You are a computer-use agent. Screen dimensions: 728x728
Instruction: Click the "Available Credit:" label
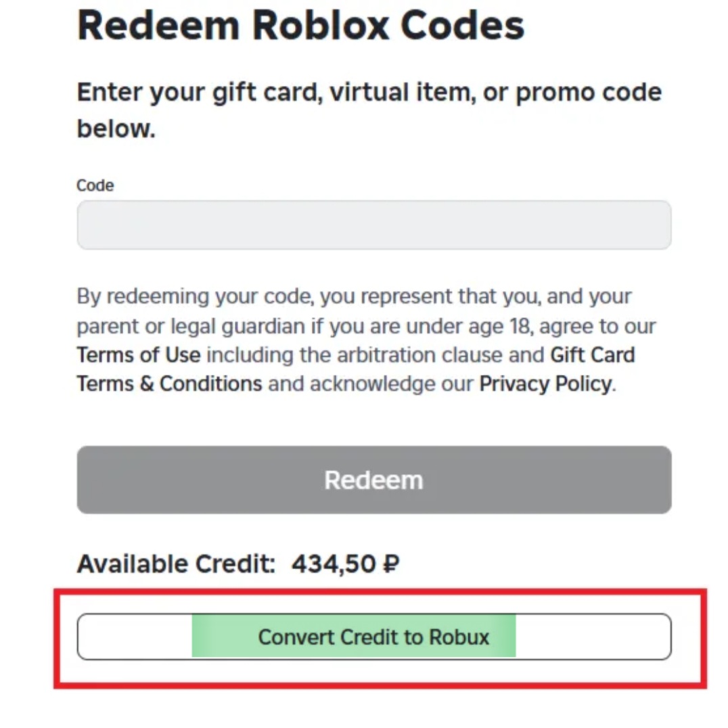[176, 564]
